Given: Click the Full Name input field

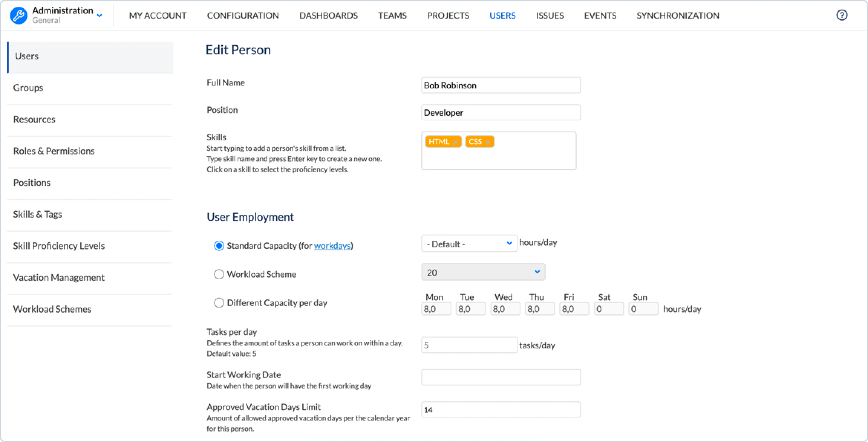Looking at the screenshot, I should (500, 85).
